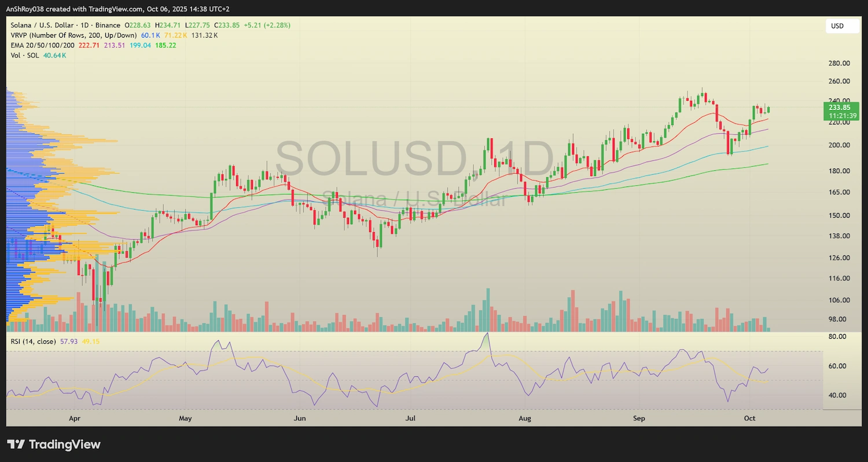Click the TradingView logo icon
This screenshot has height=462, width=868.
(x=15, y=445)
